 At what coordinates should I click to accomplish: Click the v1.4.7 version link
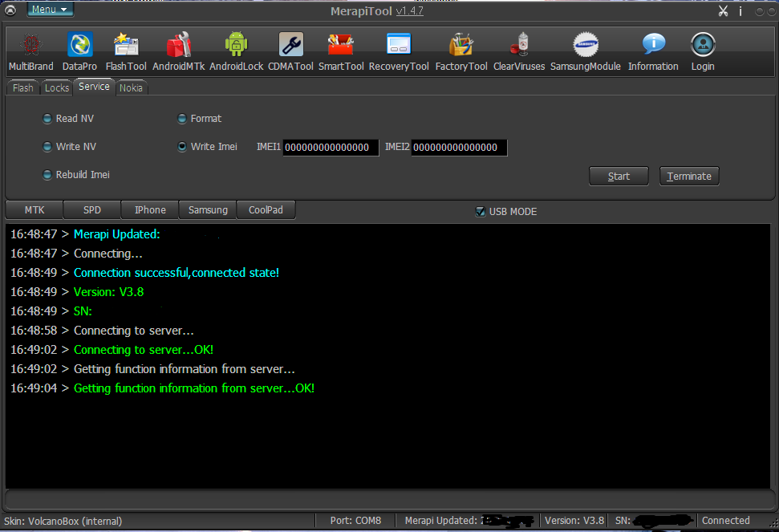pos(410,11)
